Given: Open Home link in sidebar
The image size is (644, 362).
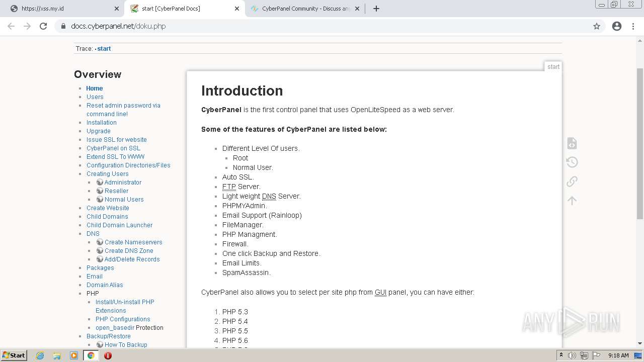Looking at the screenshot, I should pyautogui.click(x=95, y=88).
